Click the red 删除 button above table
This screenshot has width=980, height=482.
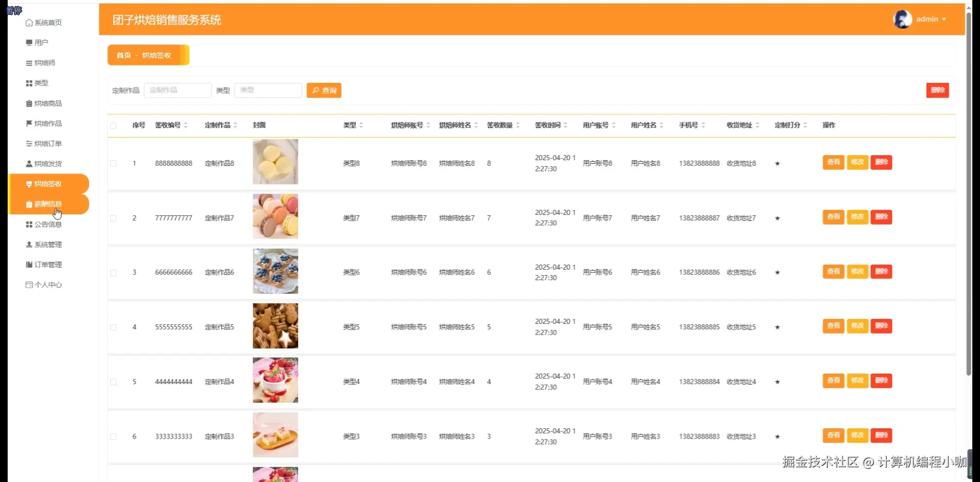click(x=938, y=91)
